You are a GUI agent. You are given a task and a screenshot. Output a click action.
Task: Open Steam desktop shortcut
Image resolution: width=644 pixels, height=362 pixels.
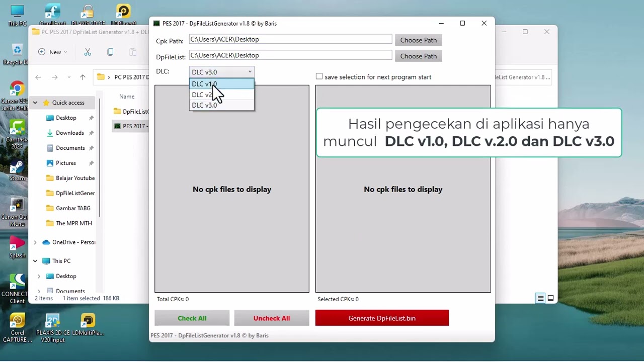coord(17,170)
